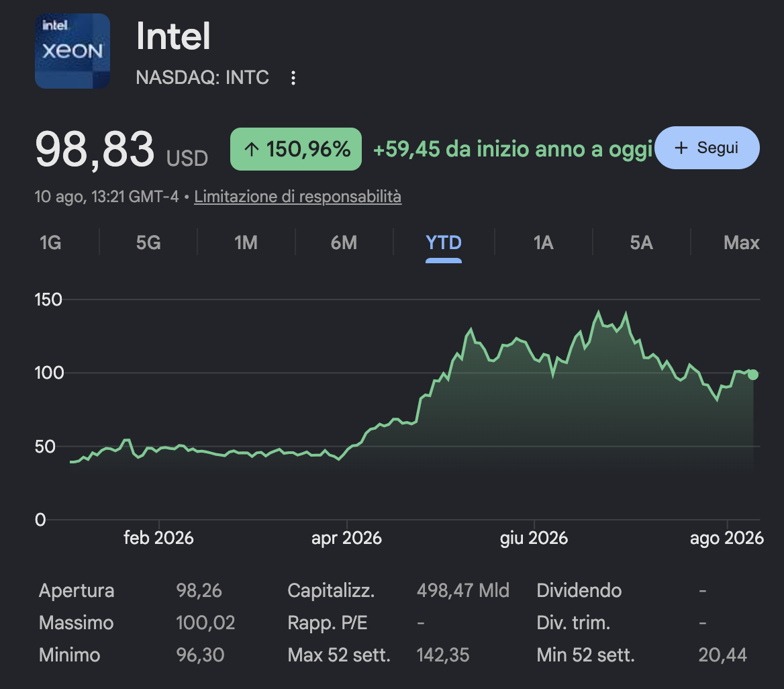Click the 150 y-axis label

coord(48,300)
